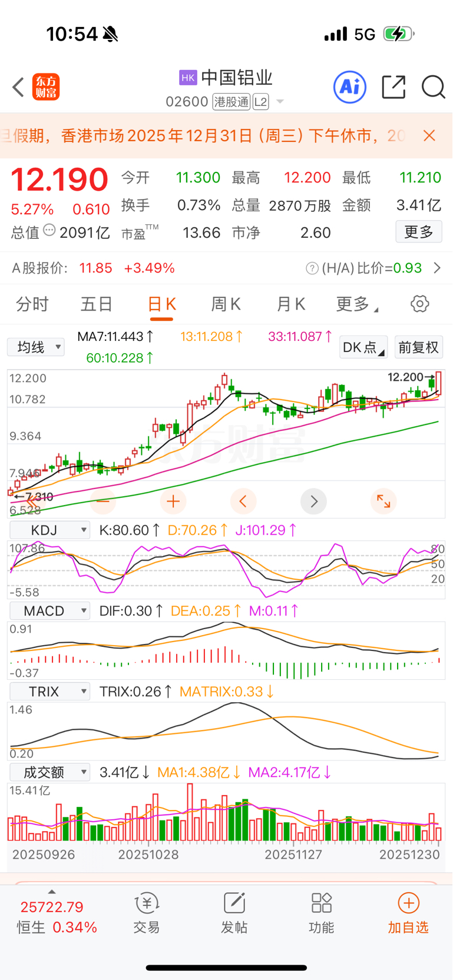Select the 日K tab
This screenshot has width=453, height=980.
[x=161, y=304]
